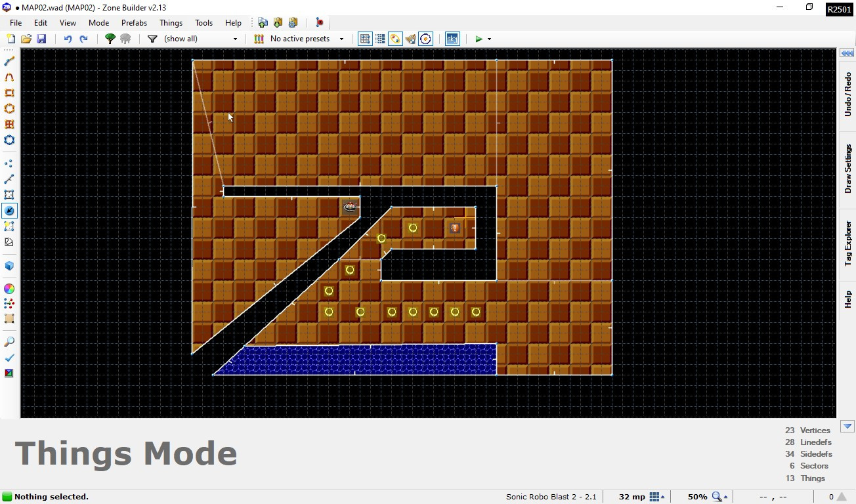Screen dimensions: 856x504
Task: Open the Prefabs menu
Action: click(134, 22)
